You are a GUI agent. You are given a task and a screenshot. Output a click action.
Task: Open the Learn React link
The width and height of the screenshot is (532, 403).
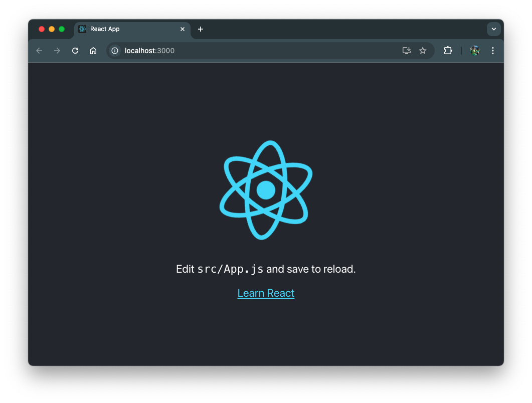click(266, 293)
